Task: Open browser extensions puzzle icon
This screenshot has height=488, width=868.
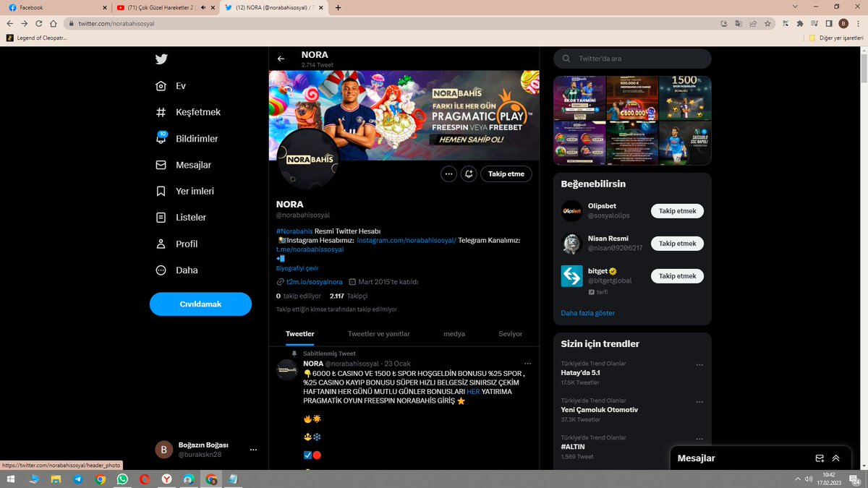Action: click(x=799, y=23)
